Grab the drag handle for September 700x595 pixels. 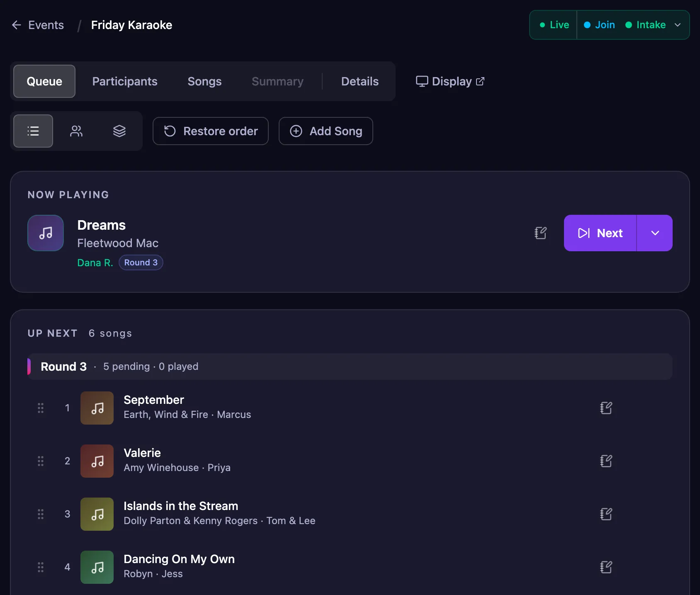(x=41, y=408)
